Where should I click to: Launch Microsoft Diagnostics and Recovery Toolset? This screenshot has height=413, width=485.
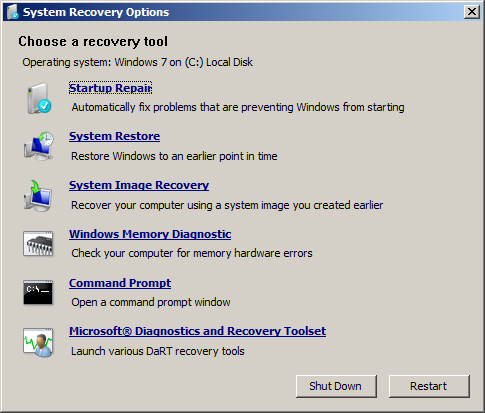197,331
